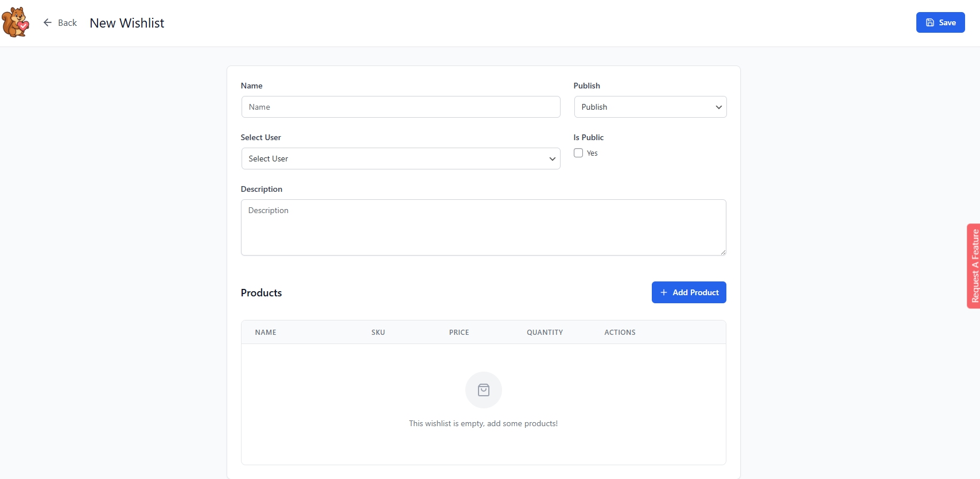Click the back arrow icon
980x479 pixels.
[x=48, y=22]
